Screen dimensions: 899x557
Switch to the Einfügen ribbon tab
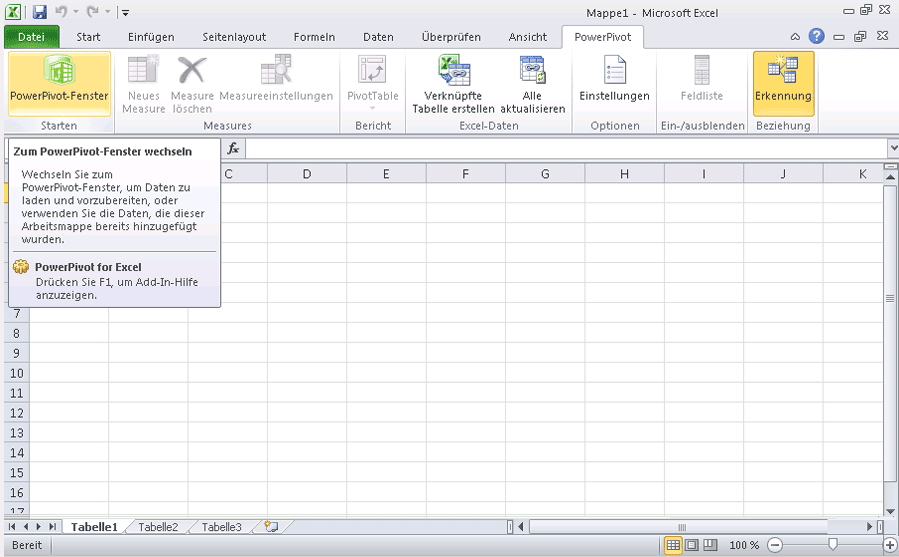151,37
